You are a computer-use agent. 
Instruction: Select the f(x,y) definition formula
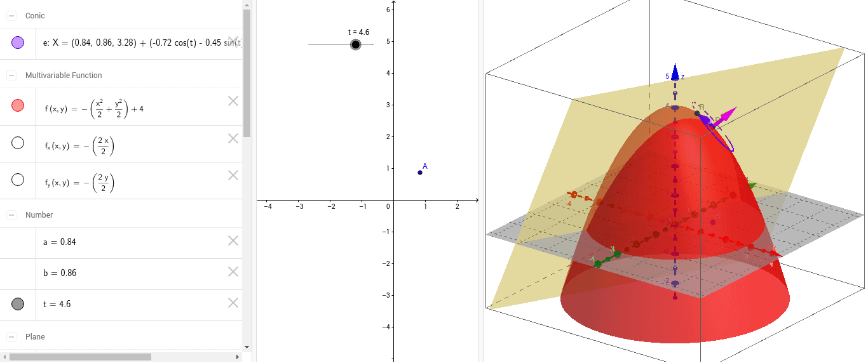point(94,109)
